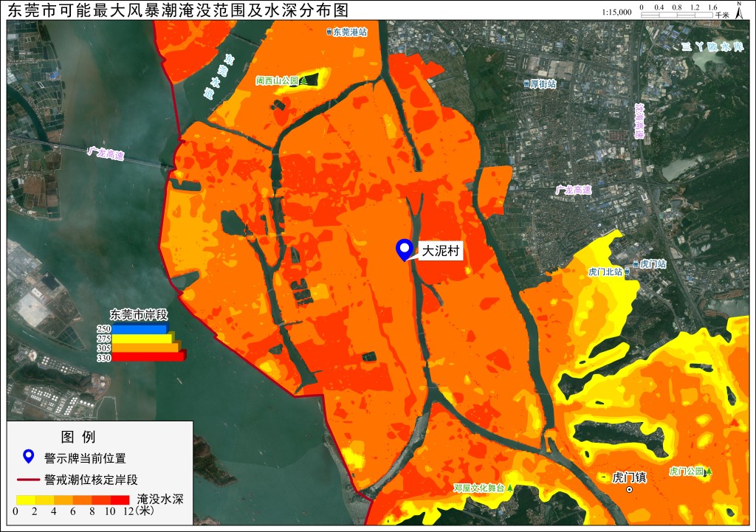The image size is (756, 532).
Task: Select the 大泥村 callout label
Action: (441, 251)
